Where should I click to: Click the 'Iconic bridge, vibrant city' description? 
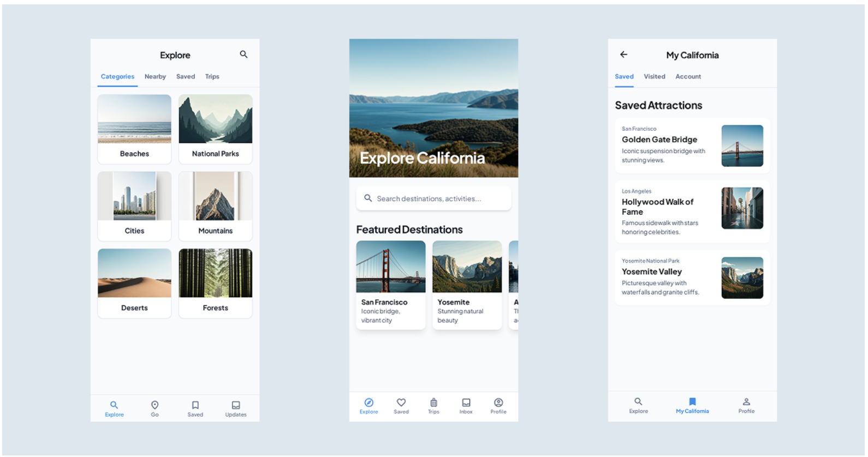coord(381,316)
